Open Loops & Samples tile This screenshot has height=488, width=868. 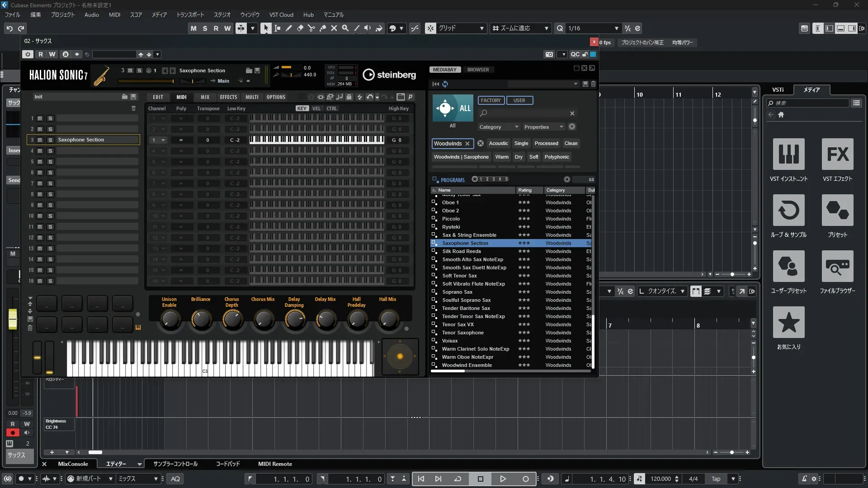pyautogui.click(x=788, y=211)
